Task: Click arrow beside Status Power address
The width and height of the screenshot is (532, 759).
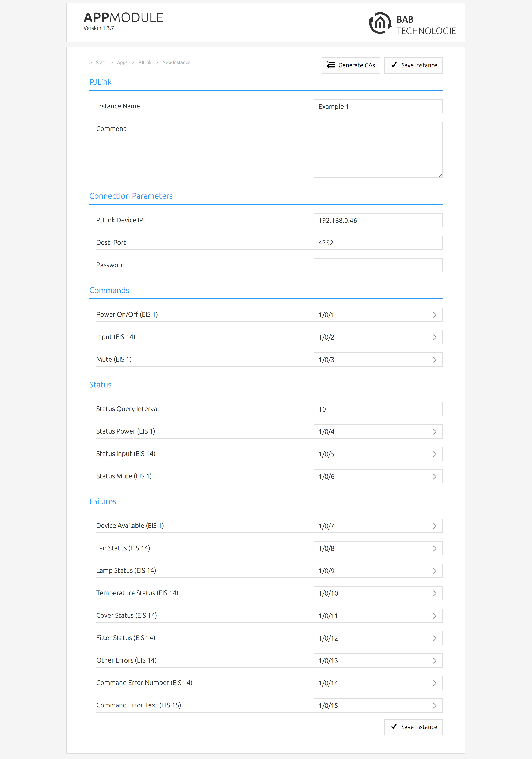Action: point(434,431)
